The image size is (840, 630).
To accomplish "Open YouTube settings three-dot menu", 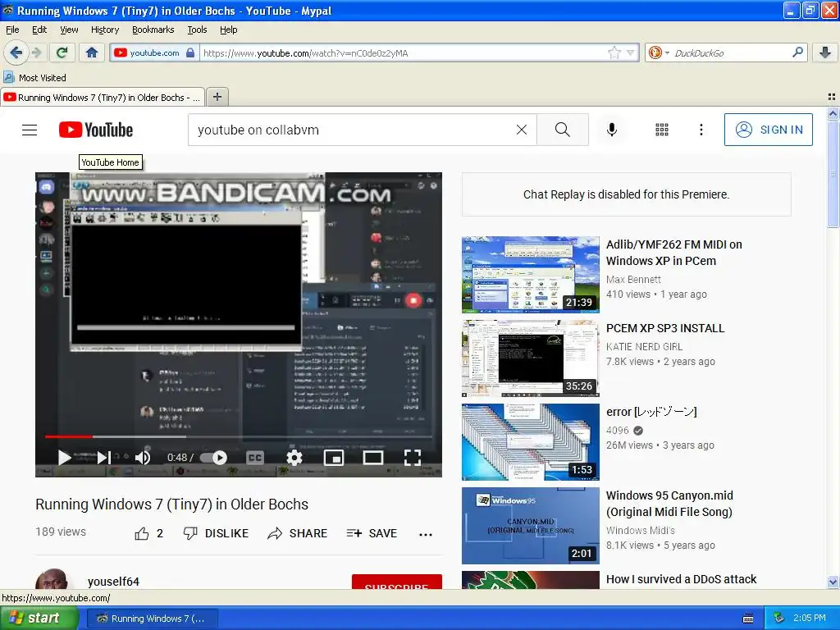I will pos(701,130).
